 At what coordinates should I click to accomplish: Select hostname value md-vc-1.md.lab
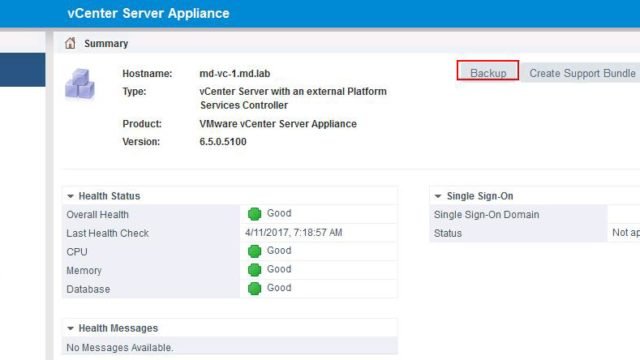(235, 73)
